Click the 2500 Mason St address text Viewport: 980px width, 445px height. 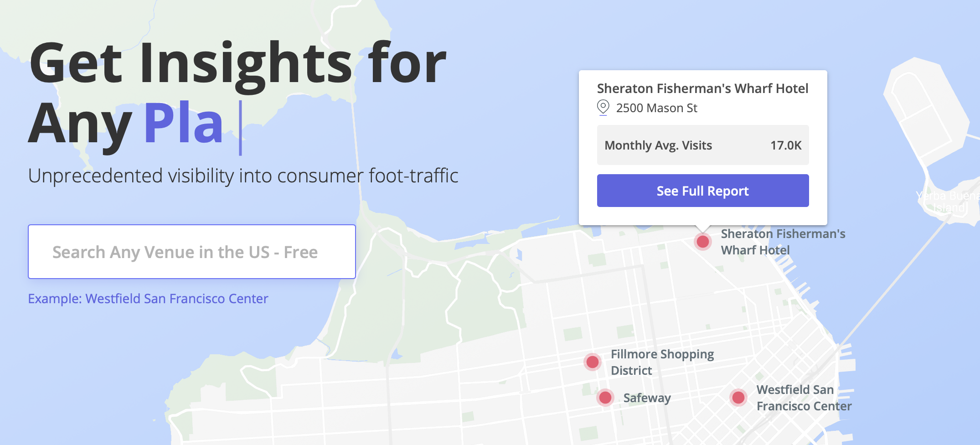pos(656,108)
